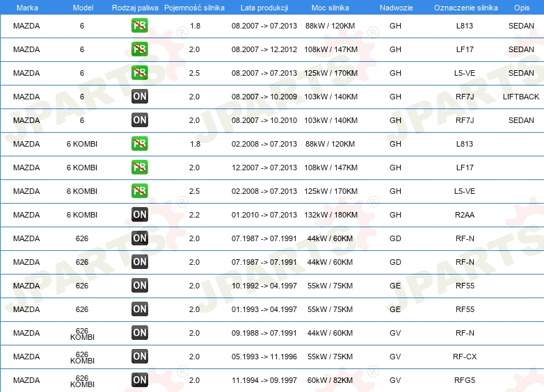Click the Marka column header

(27, 8)
